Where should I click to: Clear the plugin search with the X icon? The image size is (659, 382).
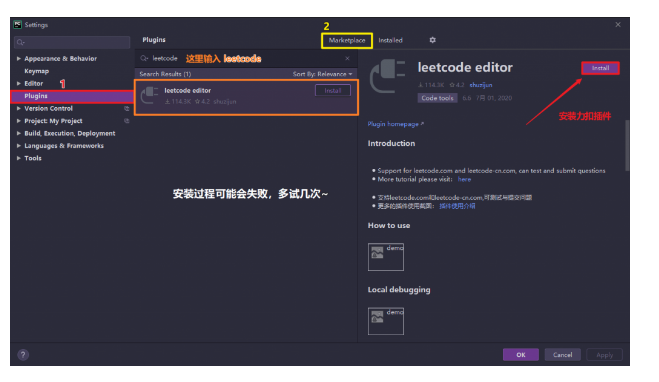(347, 58)
